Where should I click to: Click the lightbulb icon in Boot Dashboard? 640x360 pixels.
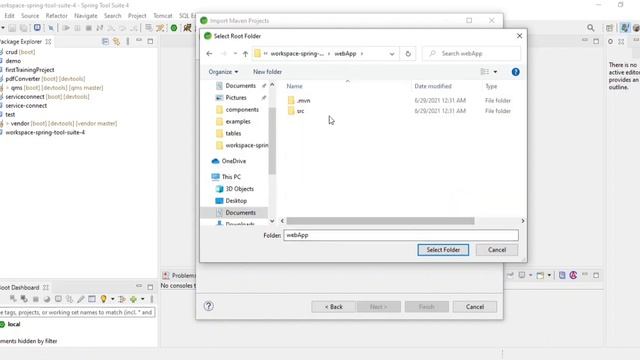(x=103, y=299)
